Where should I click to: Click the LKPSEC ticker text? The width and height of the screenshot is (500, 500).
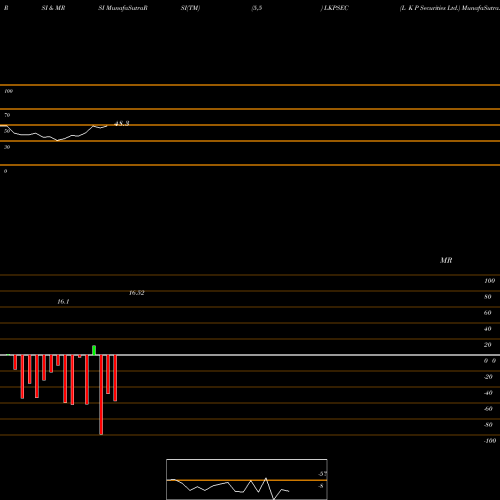click(x=336, y=8)
